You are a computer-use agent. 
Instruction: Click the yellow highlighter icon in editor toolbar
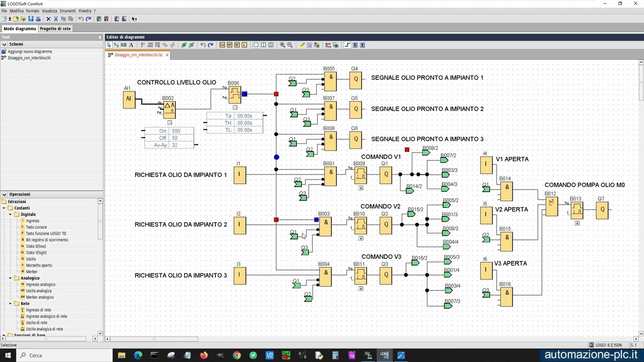coord(302,45)
